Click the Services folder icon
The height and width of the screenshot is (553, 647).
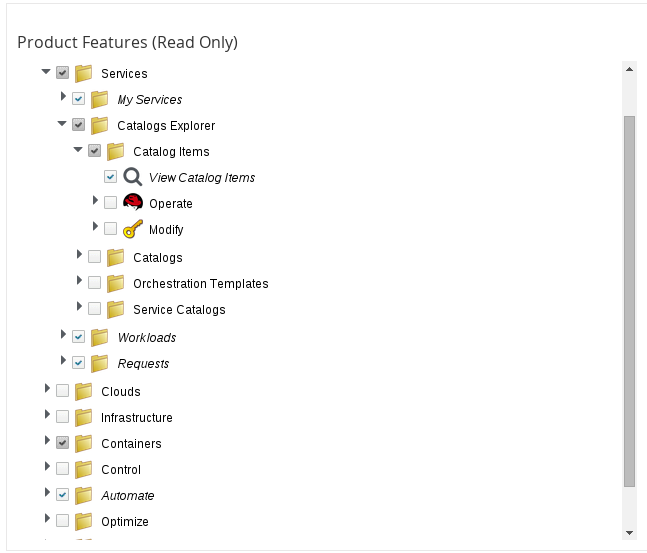pyautogui.click(x=84, y=73)
